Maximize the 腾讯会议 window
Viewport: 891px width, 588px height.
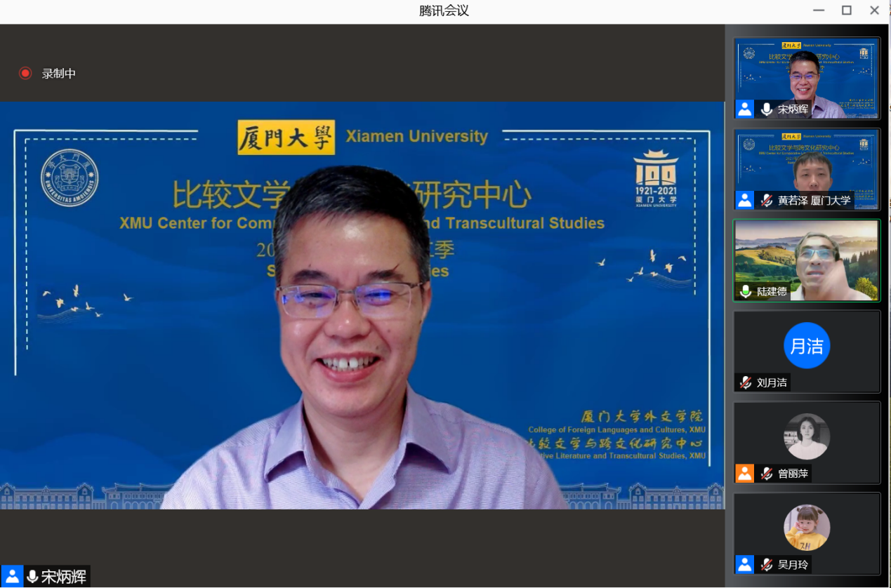(x=847, y=11)
